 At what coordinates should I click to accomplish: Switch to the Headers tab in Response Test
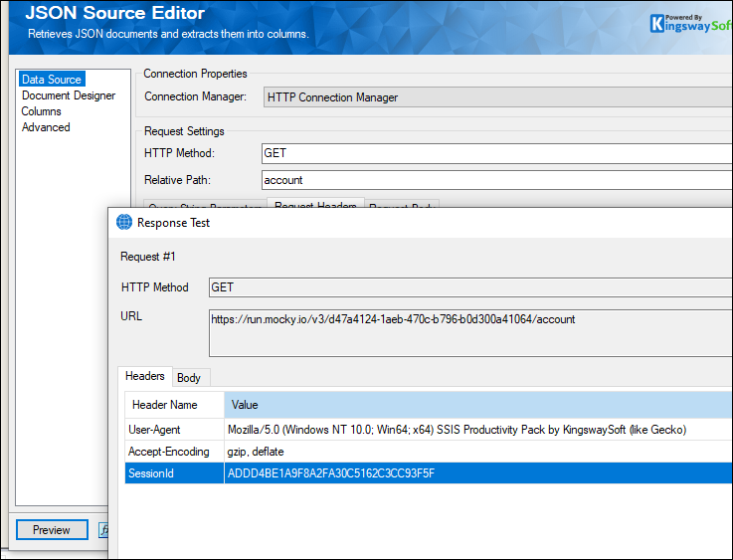pyautogui.click(x=145, y=376)
